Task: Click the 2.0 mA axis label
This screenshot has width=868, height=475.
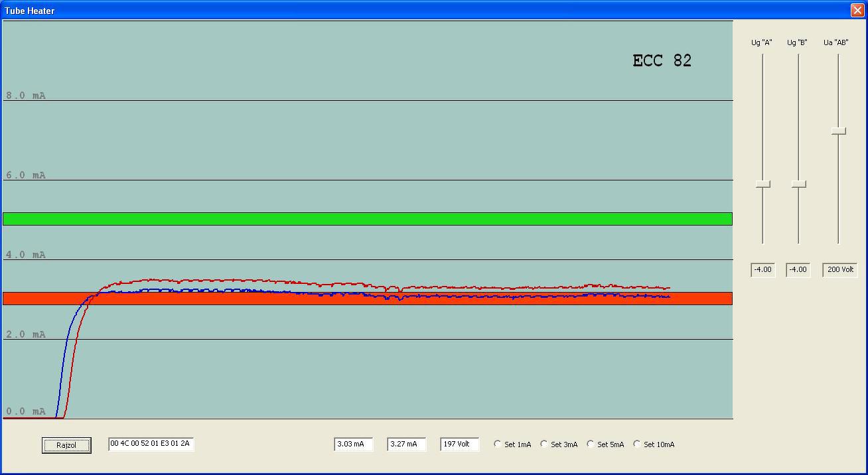Action: tap(26, 334)
